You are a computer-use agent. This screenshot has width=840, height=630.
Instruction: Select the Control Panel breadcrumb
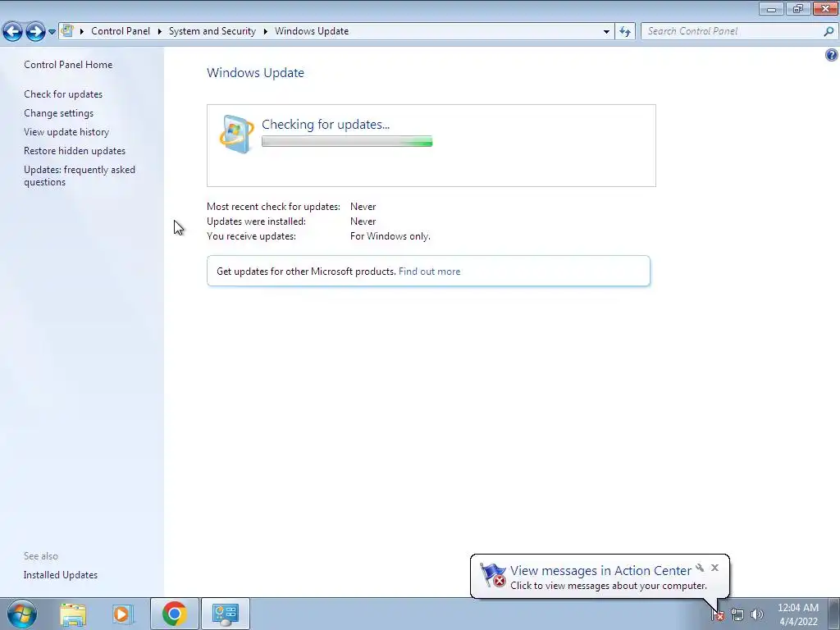121,31
